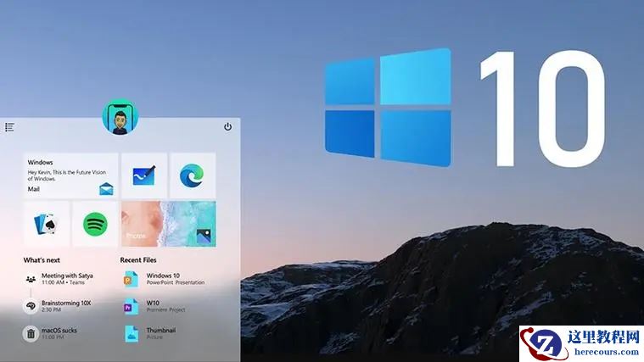The image size is (644, 362).
Task: Open Windows 10 PowerPoint Presentation file
Action: [x=165, y=279]
